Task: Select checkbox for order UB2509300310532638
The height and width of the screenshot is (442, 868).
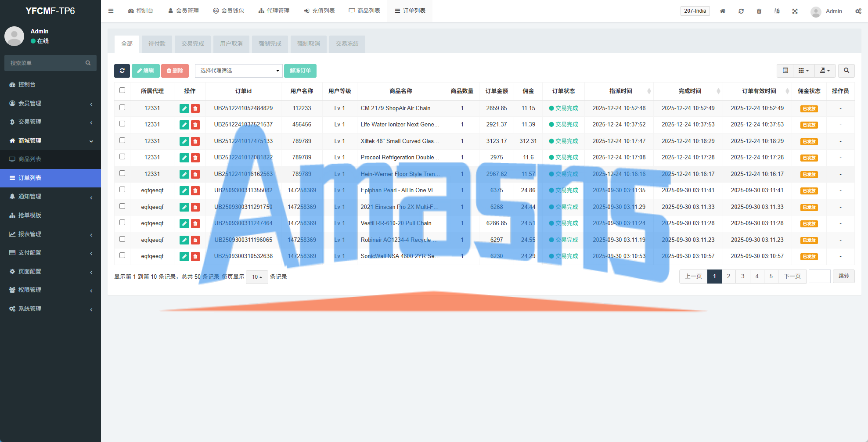Action: [x=122, y=255]
